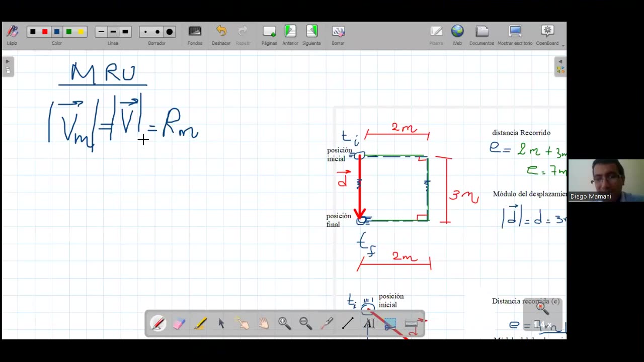Screen dimensions: 644x362
Task: Switch to Web mode
Action: coord(457,35)
